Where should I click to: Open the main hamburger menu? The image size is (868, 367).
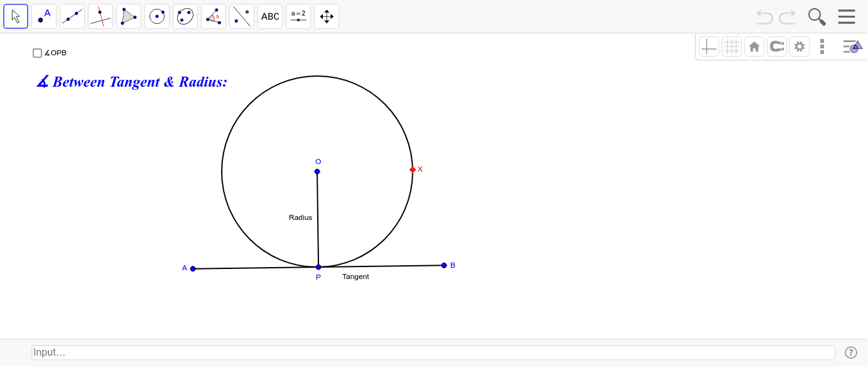847,16
